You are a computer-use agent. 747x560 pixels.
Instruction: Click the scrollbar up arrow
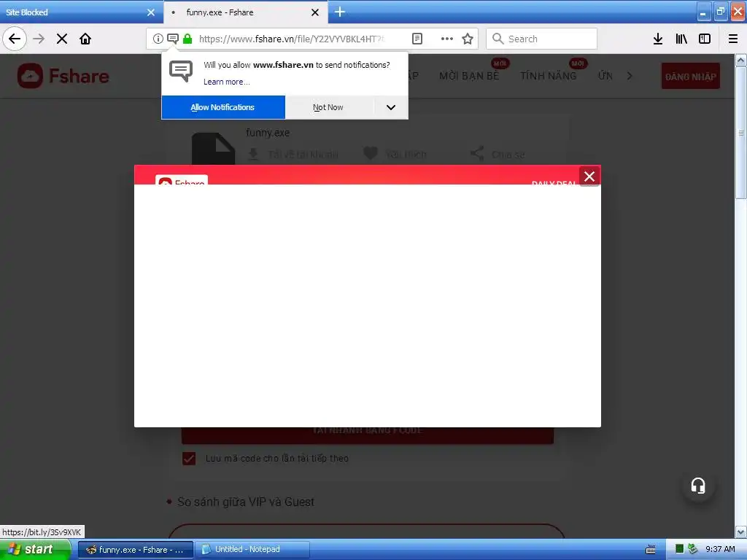click(x=741, y=61)
